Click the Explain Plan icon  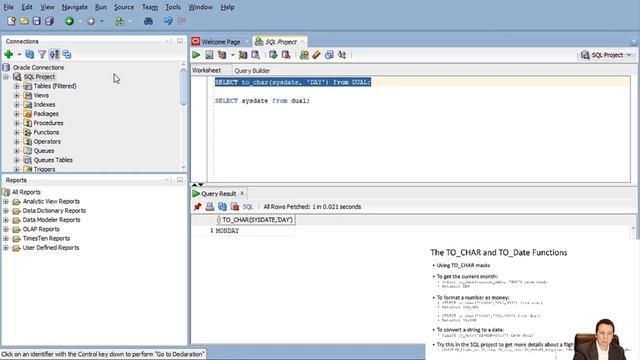[222, 55]
